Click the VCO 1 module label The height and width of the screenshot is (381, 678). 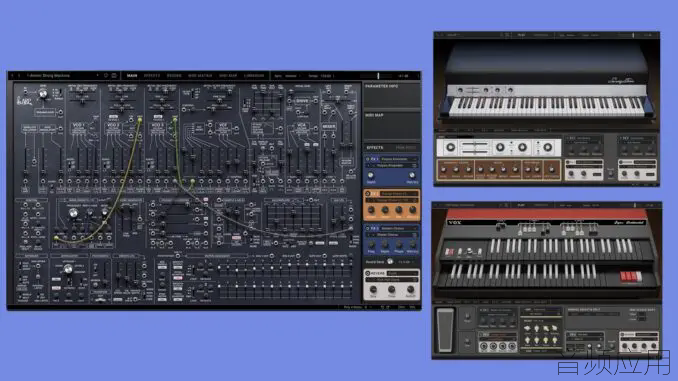pyautogui.click(x=79, y=125)
